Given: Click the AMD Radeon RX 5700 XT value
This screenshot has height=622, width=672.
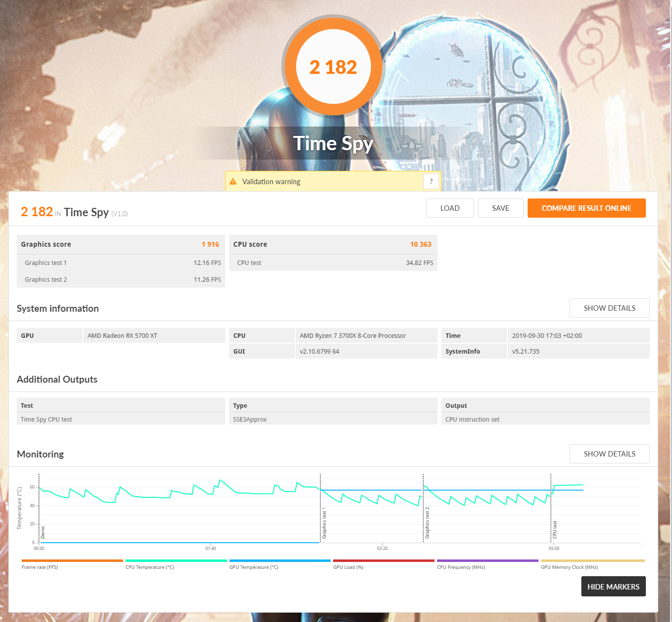Looking at the screenshot, I should [x=122, y=335].
